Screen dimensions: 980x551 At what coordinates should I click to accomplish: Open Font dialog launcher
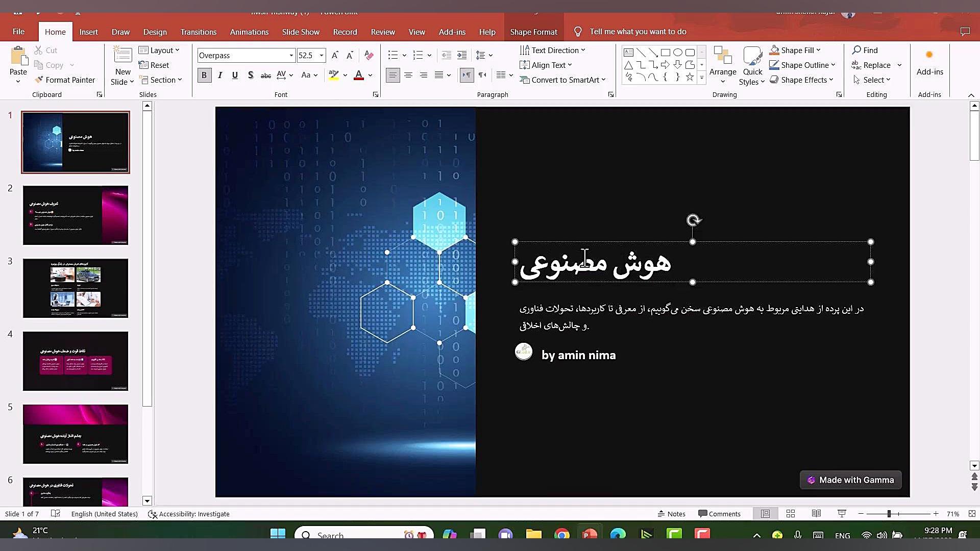tap(376, 94)
